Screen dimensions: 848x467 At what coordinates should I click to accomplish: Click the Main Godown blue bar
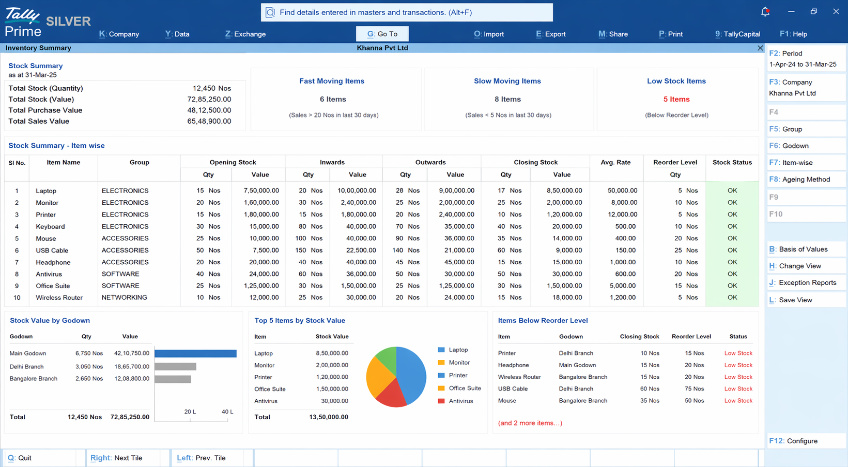tap(195, 353)
